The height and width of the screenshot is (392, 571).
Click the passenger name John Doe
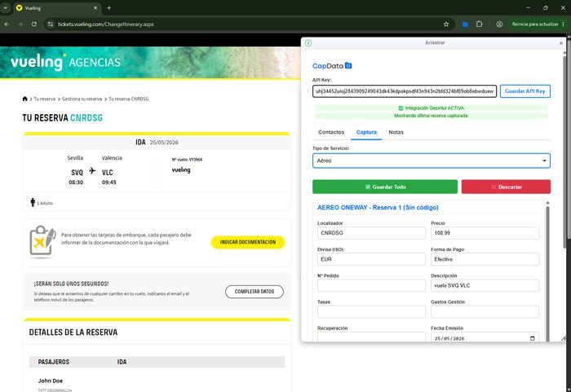coord(51,381)
